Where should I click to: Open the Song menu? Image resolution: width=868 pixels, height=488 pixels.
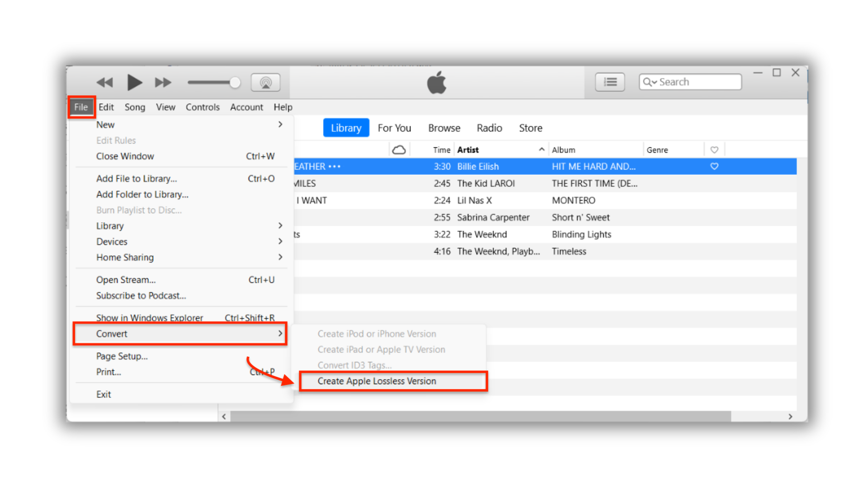point(135,107)
